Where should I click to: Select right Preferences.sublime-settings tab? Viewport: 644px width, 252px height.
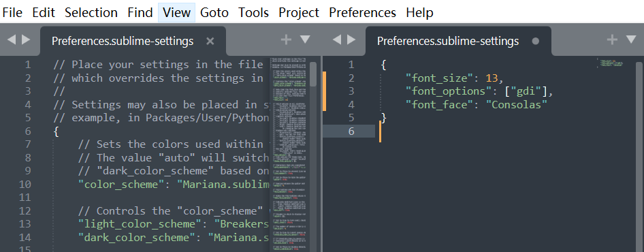pyautogui.click(x=448, y=41)
